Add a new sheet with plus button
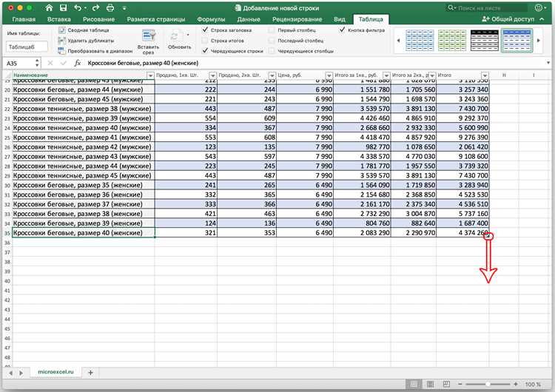Screen dimensions: 555x392 [x=90, y=373]
